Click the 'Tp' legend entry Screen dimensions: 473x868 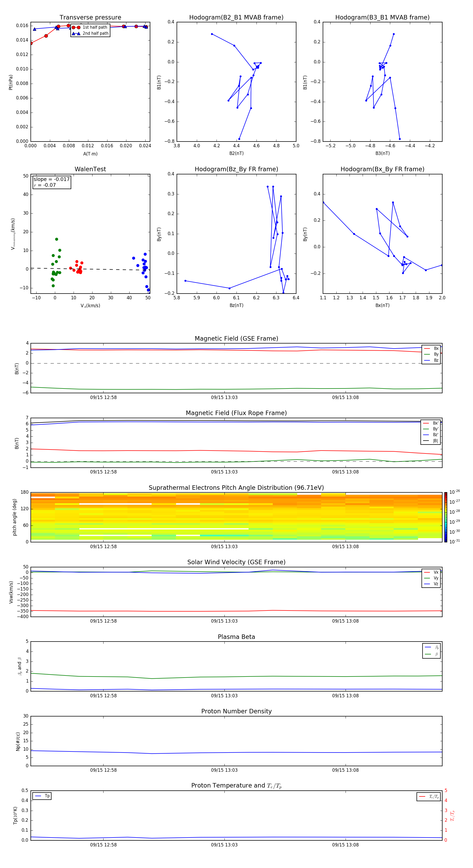(42, 796)
